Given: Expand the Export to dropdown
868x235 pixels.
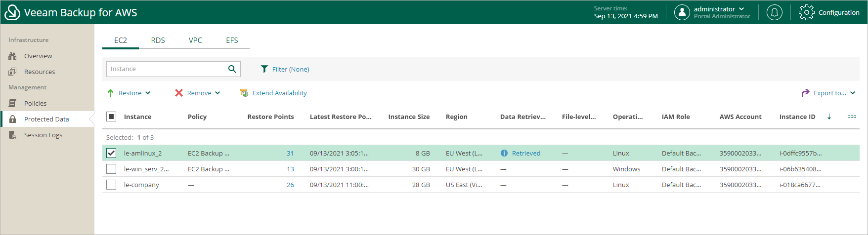Looking at the screenshot, I should [x=853, y=93].
